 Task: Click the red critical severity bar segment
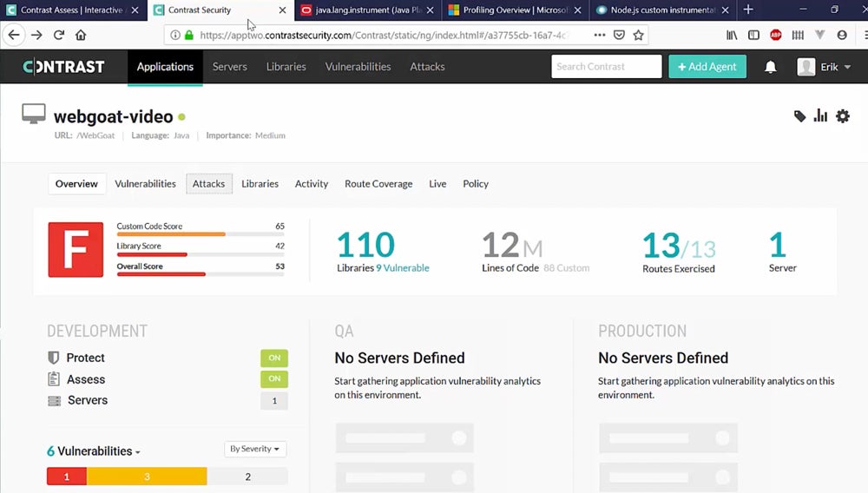click(67, 477)
